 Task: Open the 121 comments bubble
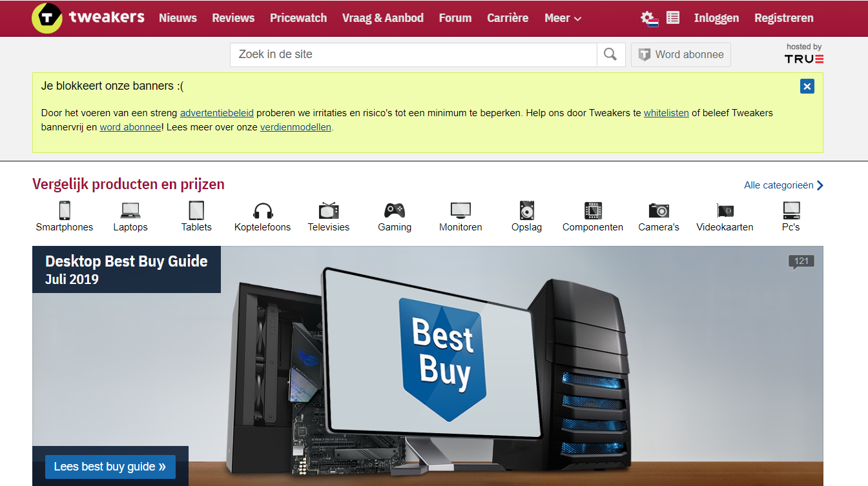(x=801, y=261)
